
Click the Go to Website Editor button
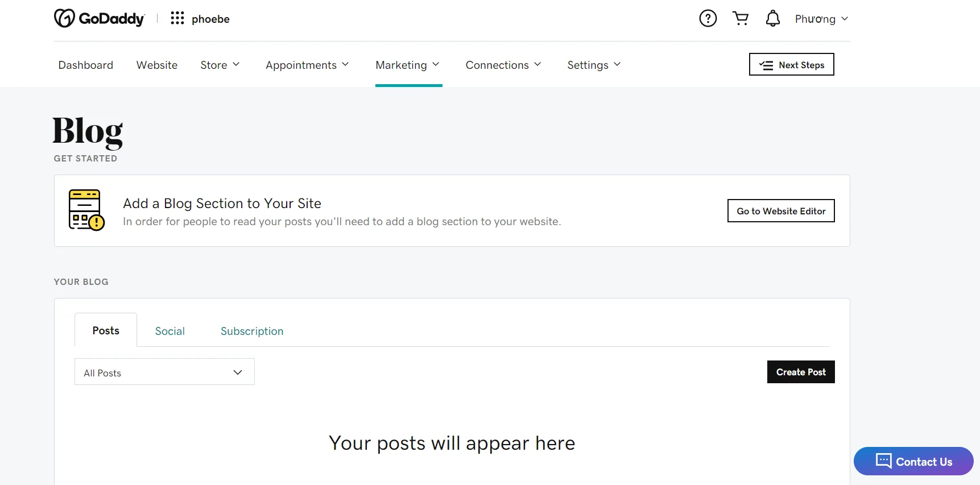tap(780, 210)
